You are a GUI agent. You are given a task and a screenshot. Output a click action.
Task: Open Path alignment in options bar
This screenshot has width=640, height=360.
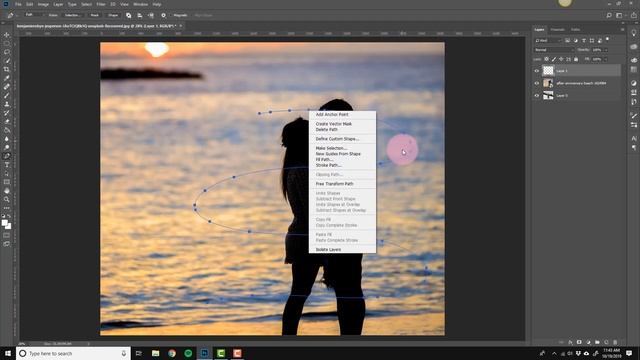pyautogui.click(x=140, y=15)
